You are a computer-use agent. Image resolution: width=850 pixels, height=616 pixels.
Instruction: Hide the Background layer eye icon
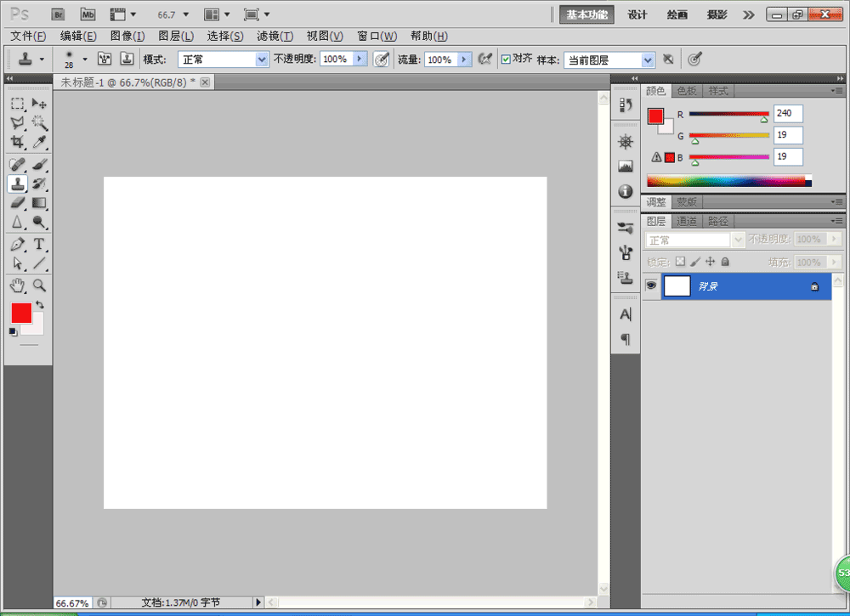click(651, 285)
